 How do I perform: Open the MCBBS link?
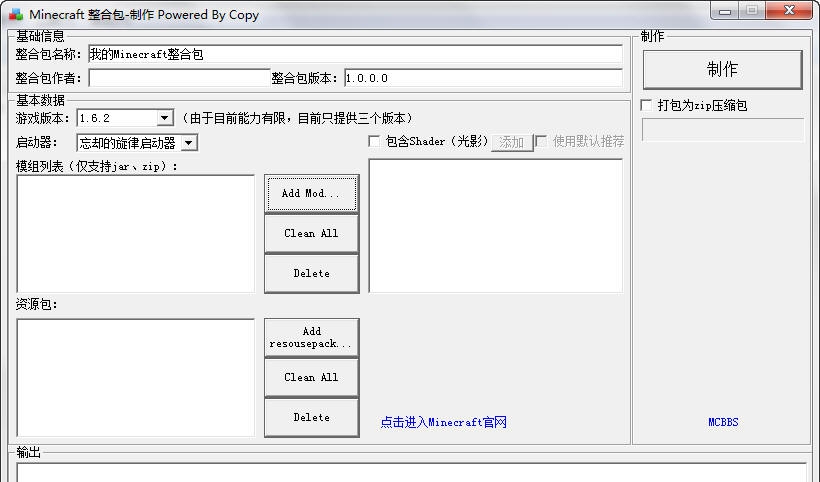pos(723,422)
